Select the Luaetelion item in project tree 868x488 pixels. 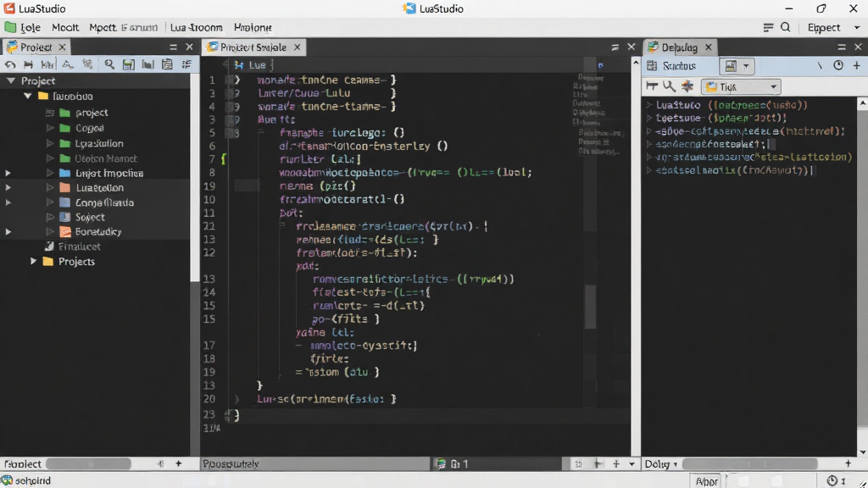100,187
